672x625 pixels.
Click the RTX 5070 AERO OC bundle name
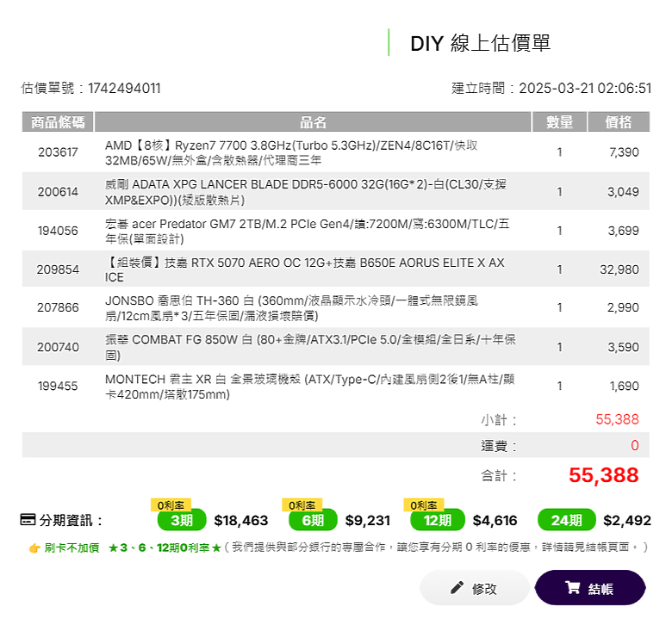click(305, 269)
